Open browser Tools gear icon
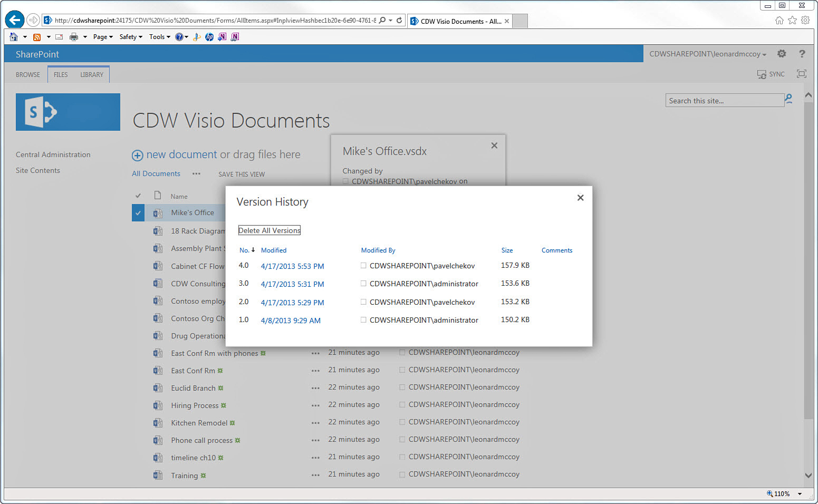This screenshot has height=504, width=818. click(x=805, y=20)
